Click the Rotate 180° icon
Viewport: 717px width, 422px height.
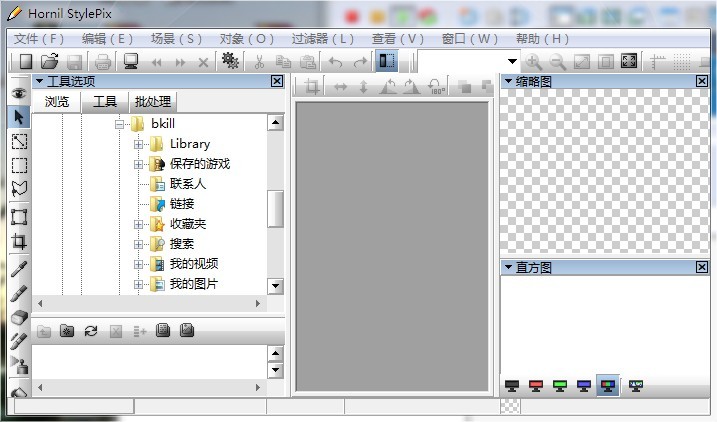click(436, 86)
